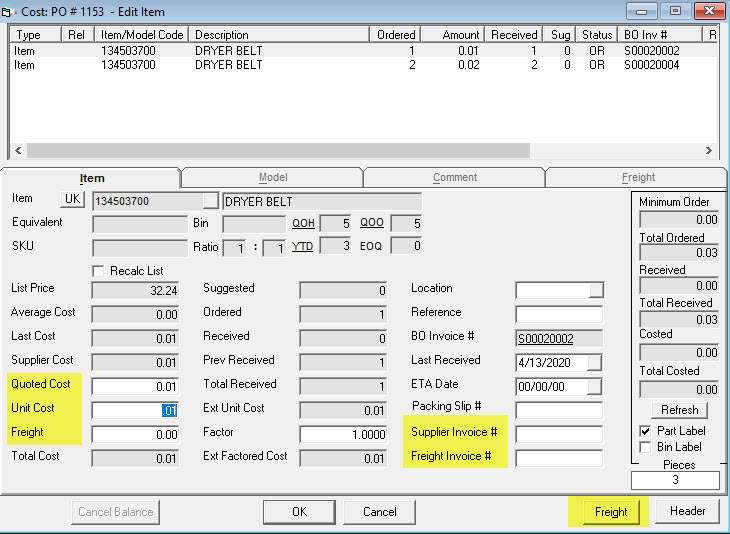Switch to the Freight tab
This screenshot has width=730, height=534.
[638, 177]
